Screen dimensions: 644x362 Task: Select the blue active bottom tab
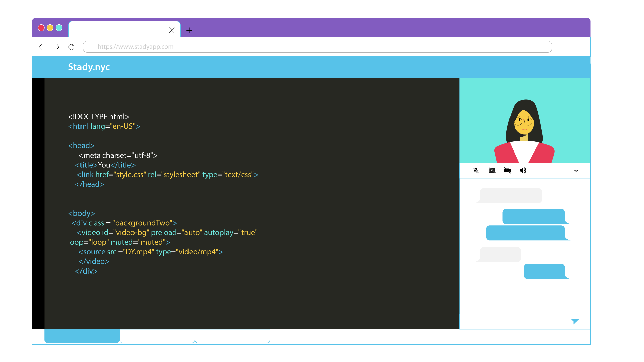coord(82,336)
